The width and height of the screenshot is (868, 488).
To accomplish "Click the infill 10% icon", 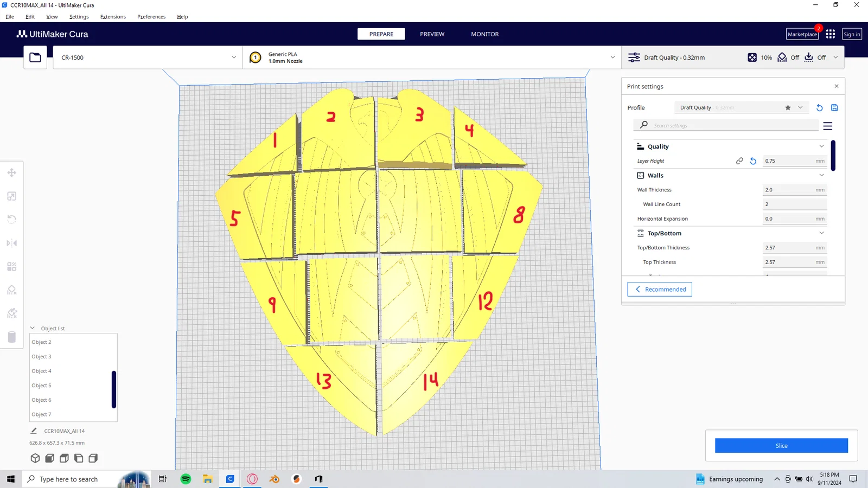I will [x=752, y=57].
